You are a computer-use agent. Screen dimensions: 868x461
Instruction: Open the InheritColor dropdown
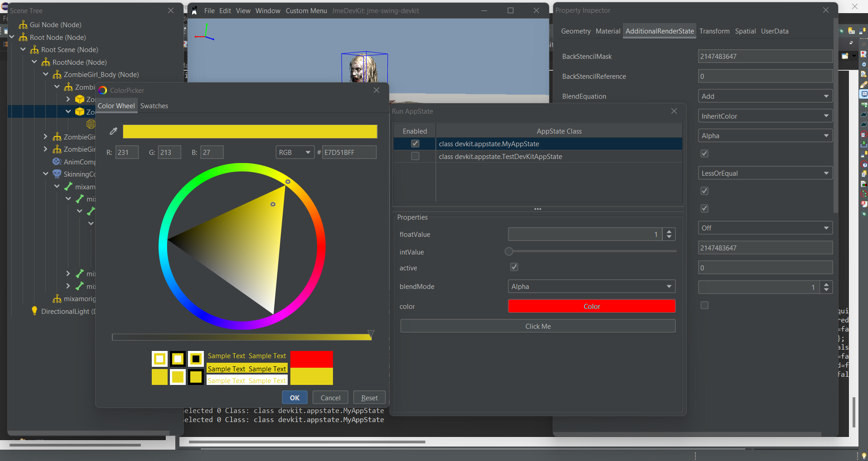tap(765, 116)
